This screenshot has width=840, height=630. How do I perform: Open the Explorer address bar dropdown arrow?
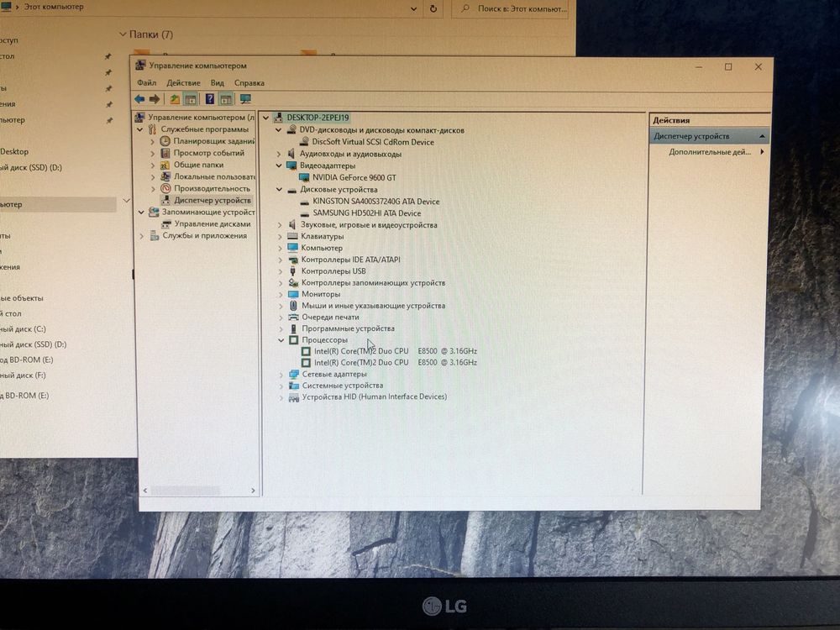tap(413, 8)
